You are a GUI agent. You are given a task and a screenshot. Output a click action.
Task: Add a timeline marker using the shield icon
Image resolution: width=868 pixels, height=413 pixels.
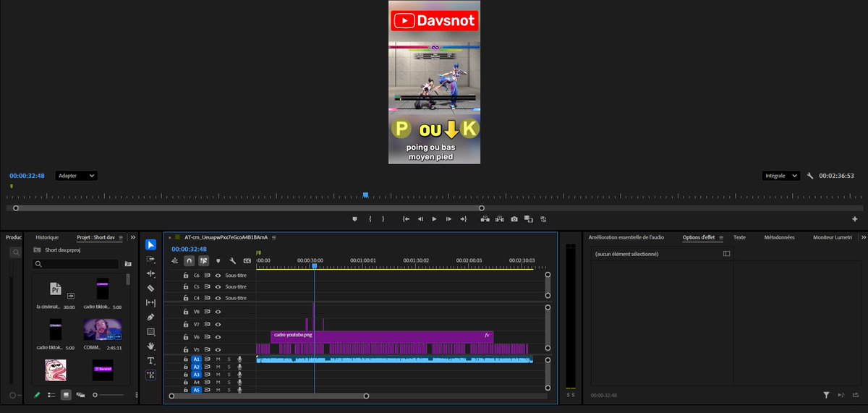click(x=218, y=260)
